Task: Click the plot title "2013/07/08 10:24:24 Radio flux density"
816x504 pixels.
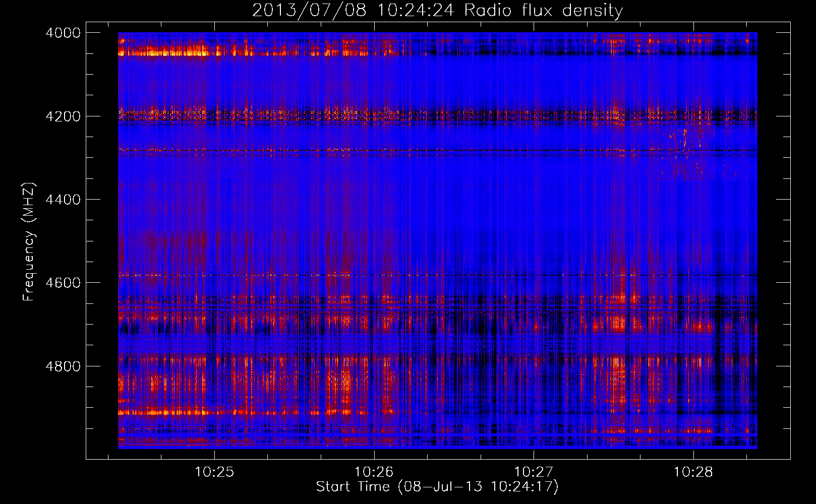Action: (x=437, y=10)
